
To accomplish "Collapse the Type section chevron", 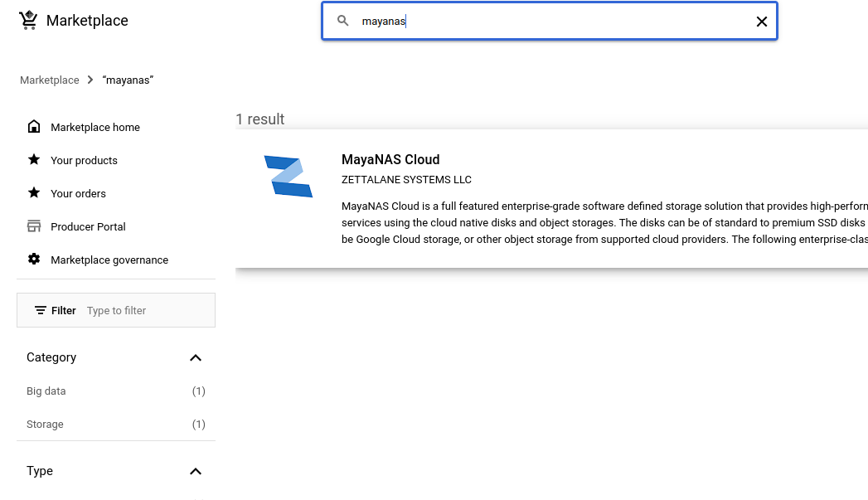I will pos(196,471).
